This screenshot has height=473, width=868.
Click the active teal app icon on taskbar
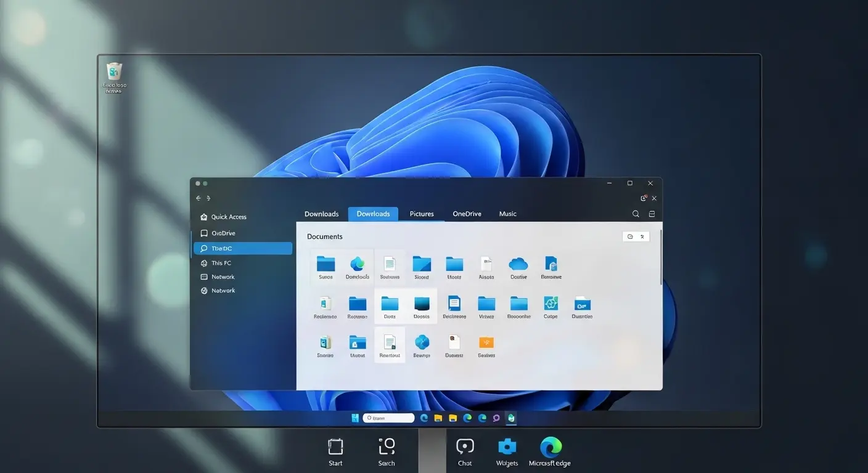tap(511, 418)
